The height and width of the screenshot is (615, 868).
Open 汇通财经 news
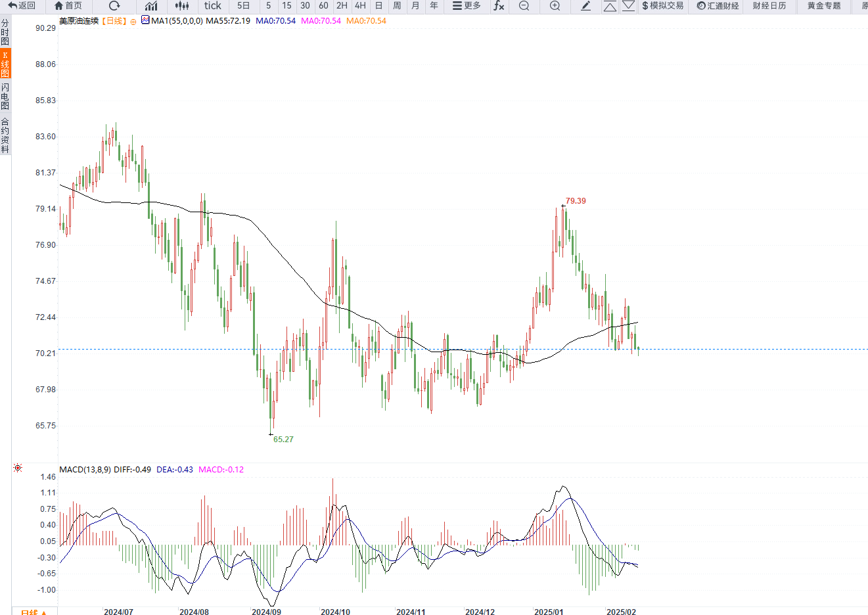tap(718, 6)
